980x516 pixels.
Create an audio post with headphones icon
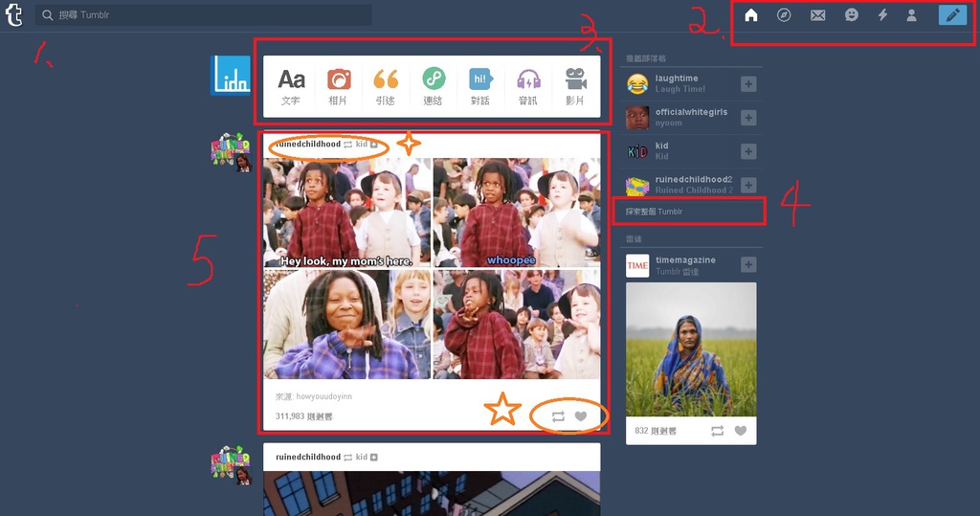pos(528,87)
